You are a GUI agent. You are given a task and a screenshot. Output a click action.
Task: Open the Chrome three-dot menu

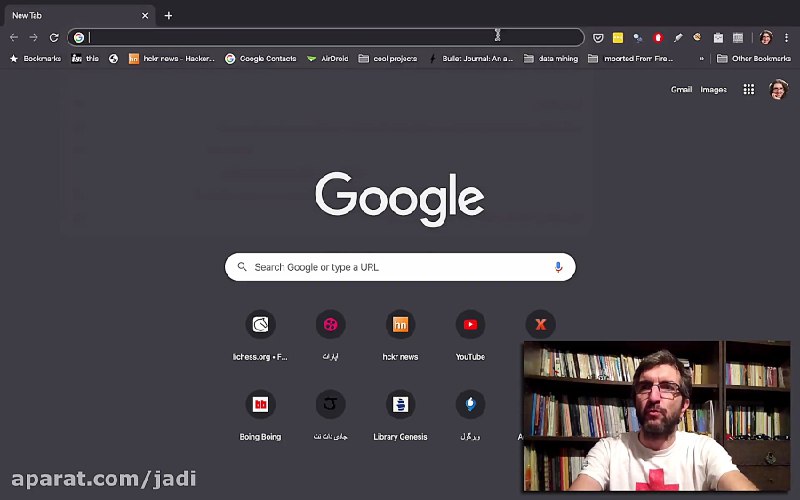click(x=786, y=37)
